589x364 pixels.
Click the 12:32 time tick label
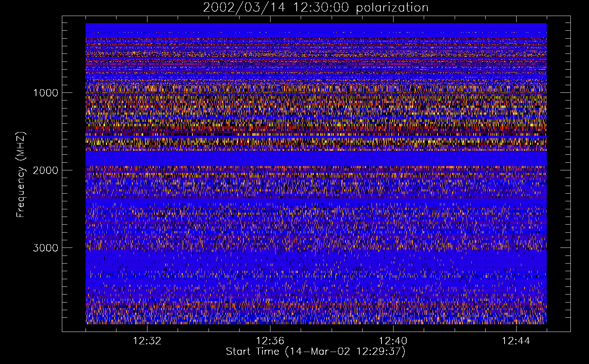[x=147, y=341]
